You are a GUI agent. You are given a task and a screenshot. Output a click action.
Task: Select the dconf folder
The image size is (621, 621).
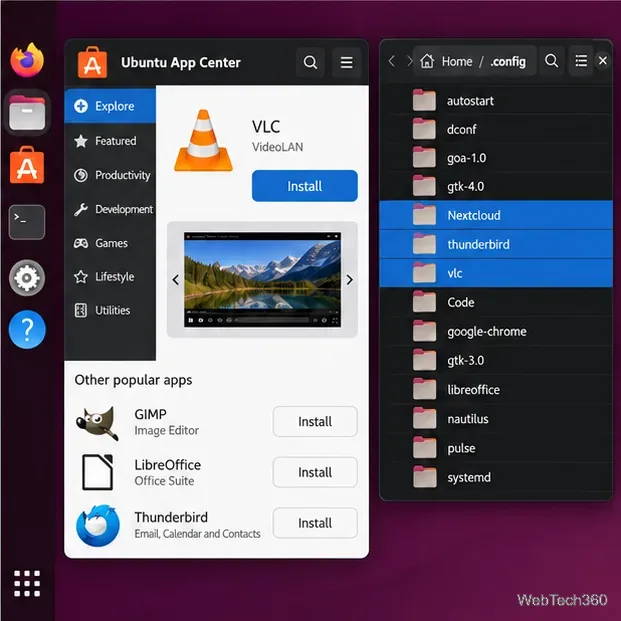tap(496, 129)
